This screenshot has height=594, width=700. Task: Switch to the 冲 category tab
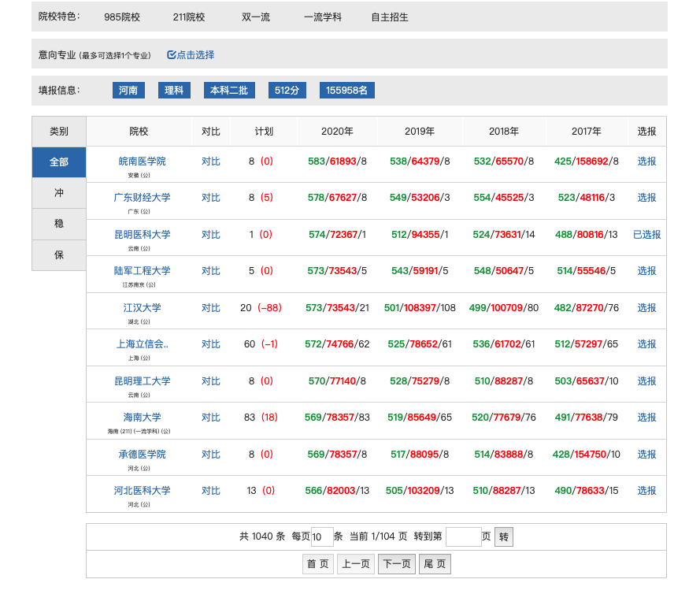pos(59,193)
